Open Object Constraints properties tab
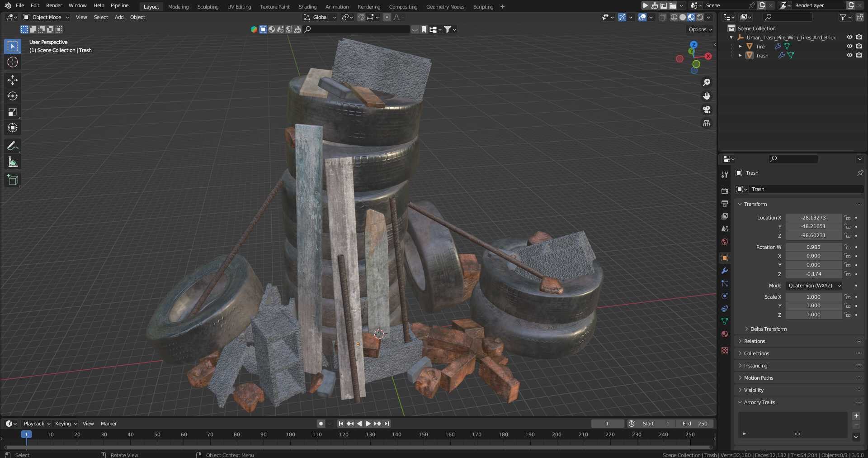 [x=725, y=309]
